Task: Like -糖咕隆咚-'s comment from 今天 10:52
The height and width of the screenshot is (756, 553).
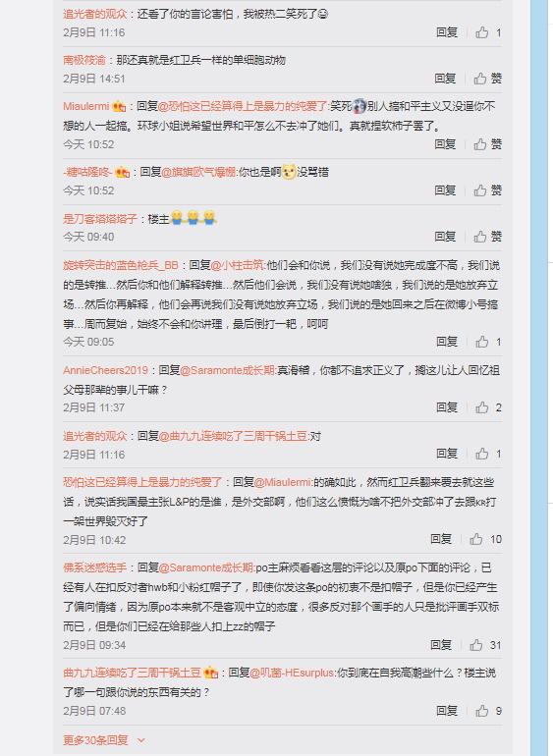Action: coord(487,190)
